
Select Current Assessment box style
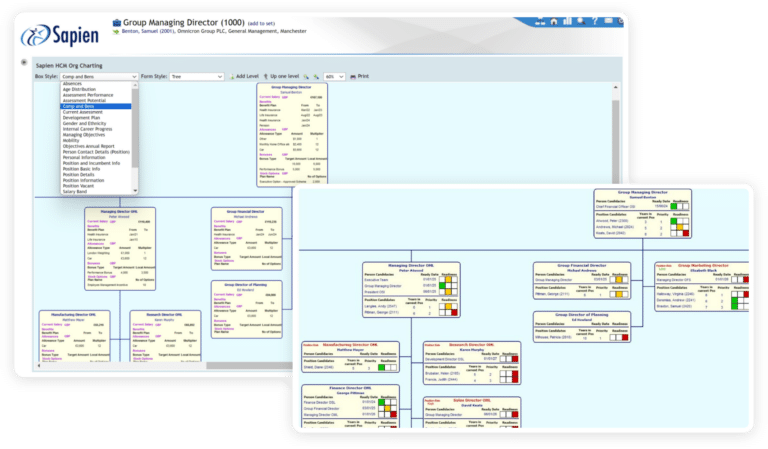(x=96, y=112)
